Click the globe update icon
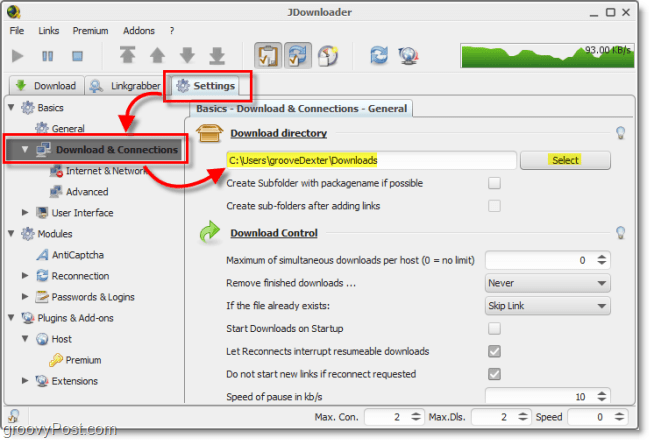This screenshot has height=440, width=649. 409,55
